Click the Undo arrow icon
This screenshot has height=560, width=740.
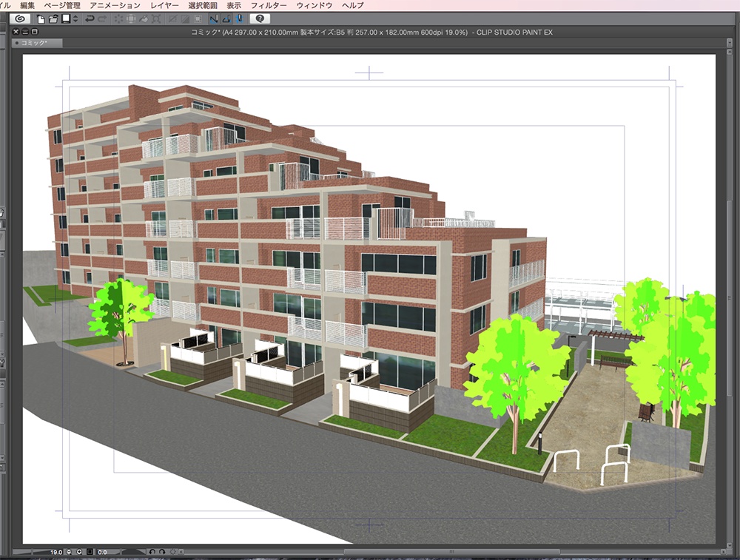[89, 19]
